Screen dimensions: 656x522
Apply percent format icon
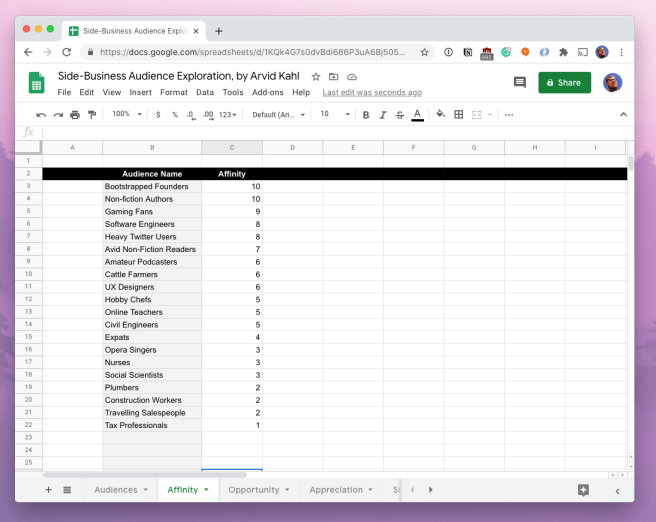pyautogui.click(x=175, y=115)
